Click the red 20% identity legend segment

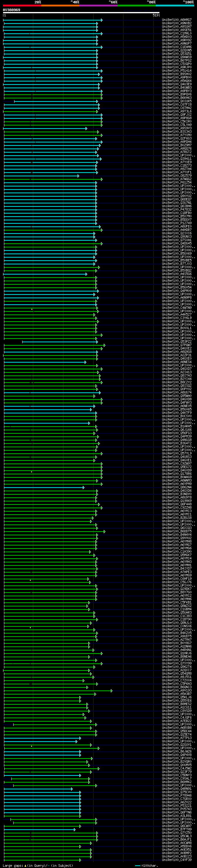pos(22,6)
